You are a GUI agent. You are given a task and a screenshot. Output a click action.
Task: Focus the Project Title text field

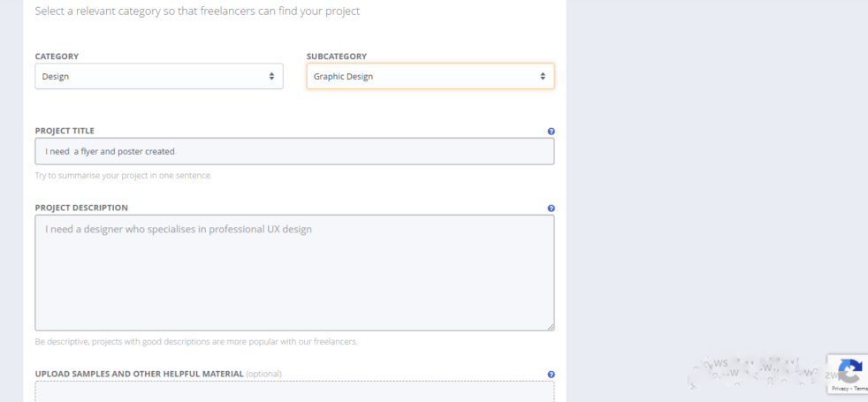pos(294,151)
